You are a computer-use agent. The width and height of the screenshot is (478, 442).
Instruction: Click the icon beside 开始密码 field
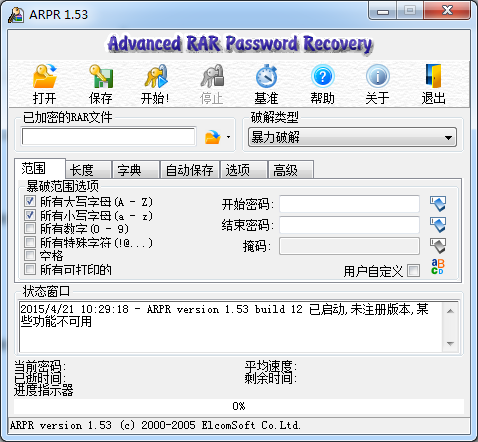pos(438,204)
